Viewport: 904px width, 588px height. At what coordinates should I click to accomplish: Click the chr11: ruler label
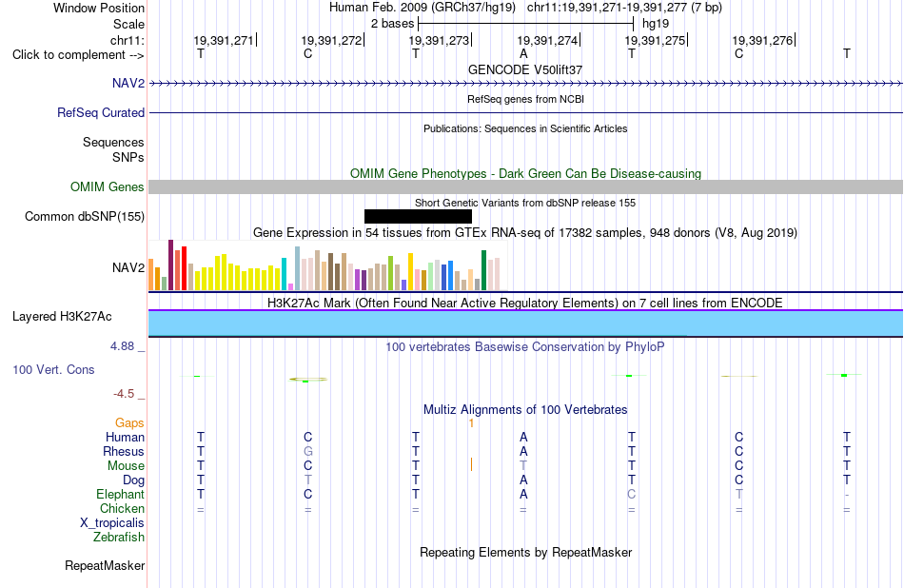[127, 40]
